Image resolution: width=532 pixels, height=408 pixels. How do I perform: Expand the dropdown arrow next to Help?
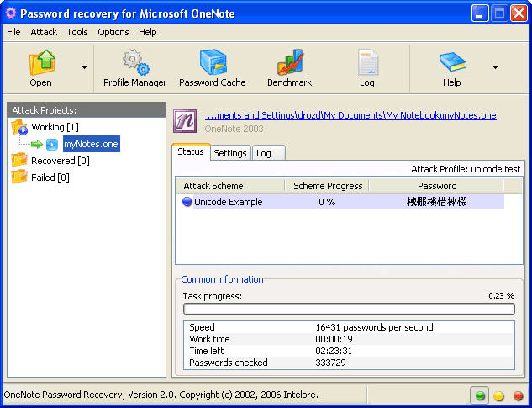pos(495,67)
